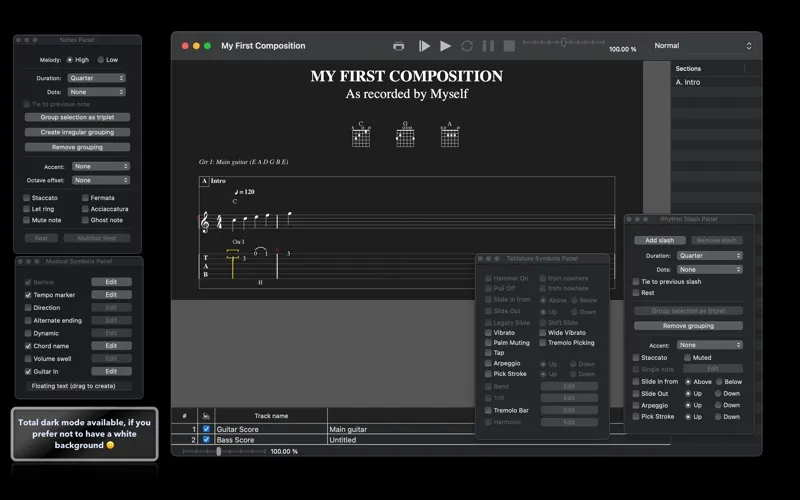The height and width of the screenshot is (500, 800).
Task: Start playback with the Play button
Action: click(x=445, y=46)
